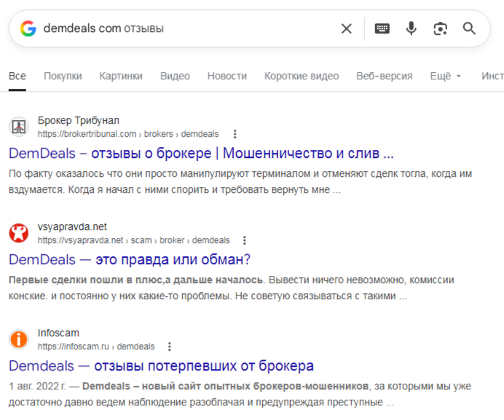Switch to the Видео tab
504x420 pixels.
coord(175,76)
